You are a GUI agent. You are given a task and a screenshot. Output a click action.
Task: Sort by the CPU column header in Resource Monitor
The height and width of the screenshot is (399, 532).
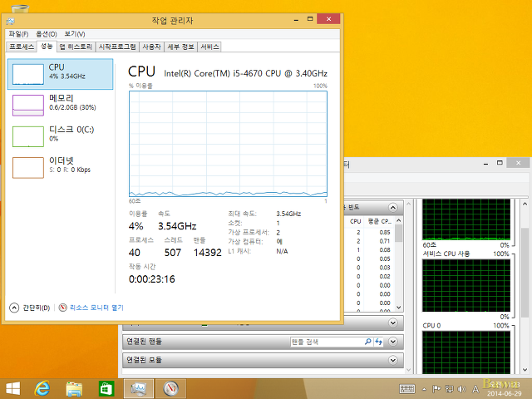(355, 222)
